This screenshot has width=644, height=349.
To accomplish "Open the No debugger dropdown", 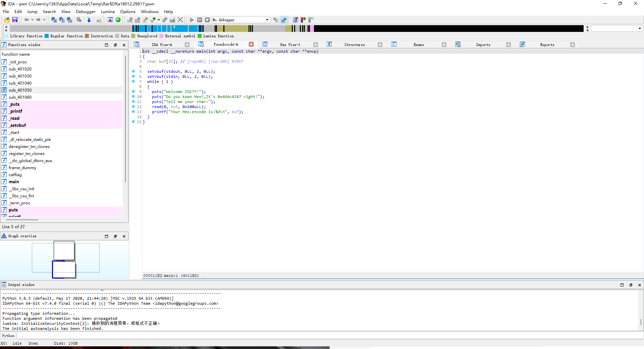I will tap(240, 20).
